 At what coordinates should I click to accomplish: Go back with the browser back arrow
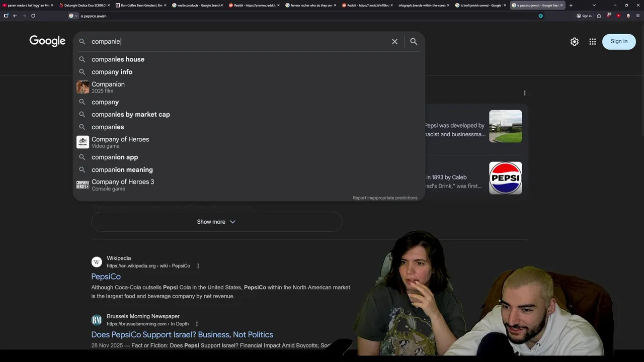coord(15,16)
